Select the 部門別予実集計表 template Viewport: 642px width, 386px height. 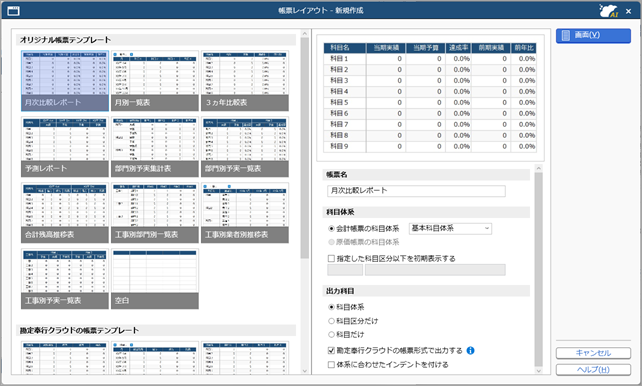(x=155, y=147)
